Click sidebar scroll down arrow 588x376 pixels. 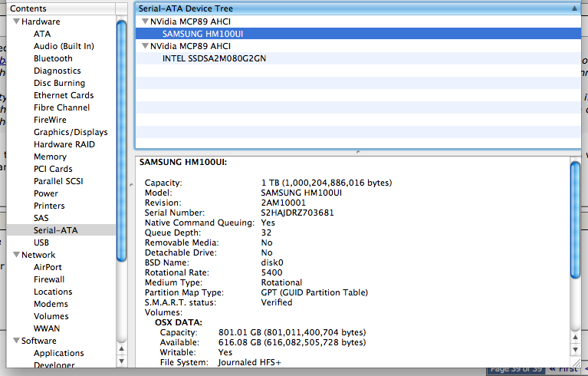(121, 361)
